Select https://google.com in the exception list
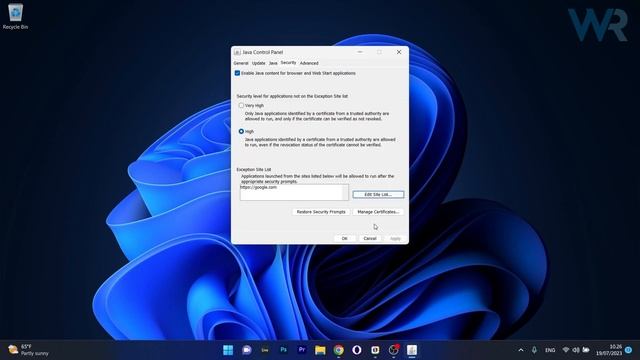The width and height of the screenshot is (640, 360). pos(258,187)
